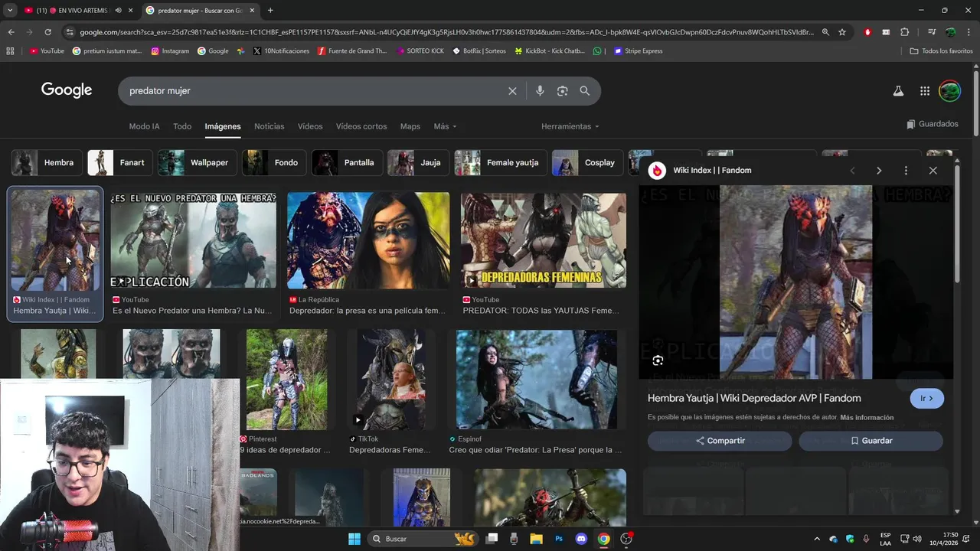Filter images by Fondo chip
Viewport: 980px width, 551px height.
[273, 163]
